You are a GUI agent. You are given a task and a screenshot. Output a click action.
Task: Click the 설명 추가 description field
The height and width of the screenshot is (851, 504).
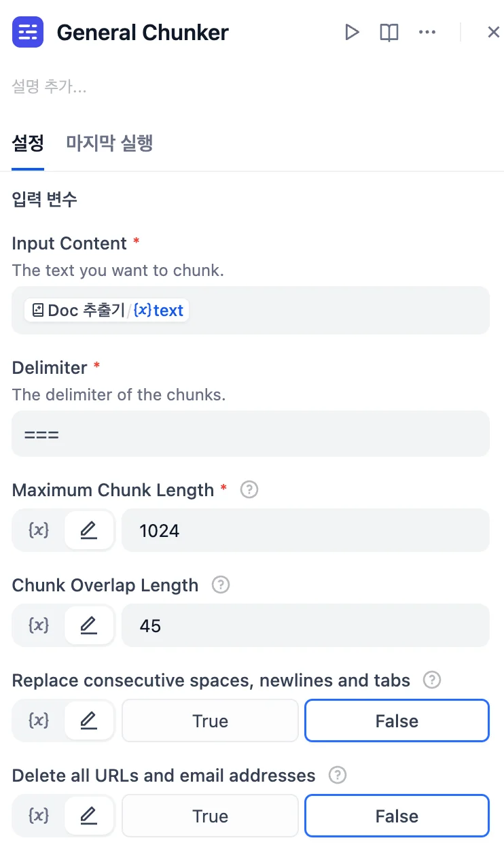click(50, 87)
